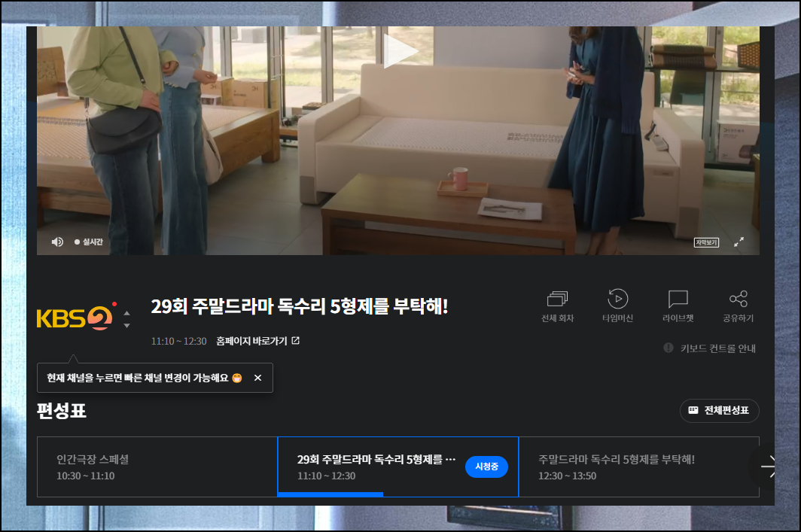Click the blue program progress bar
Viewport: 801px width, 532px height.
click(x=330, y=494)
